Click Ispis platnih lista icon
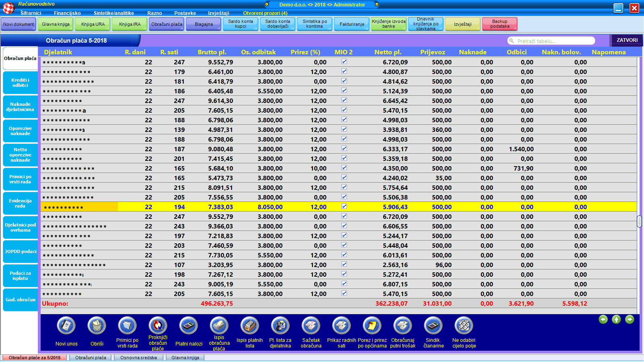Image resolution: width=644 pixels, height=362 pixels. point(250,326)
